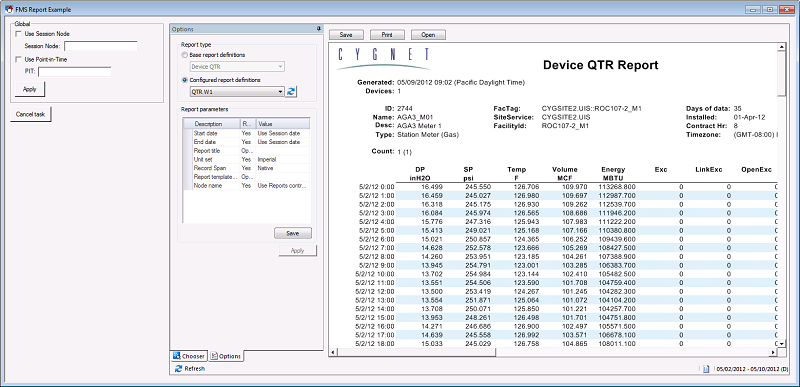Screen dimensions: 800x387
Task: Click the Refresh command in the bottom bar
Action: point(190,368)
